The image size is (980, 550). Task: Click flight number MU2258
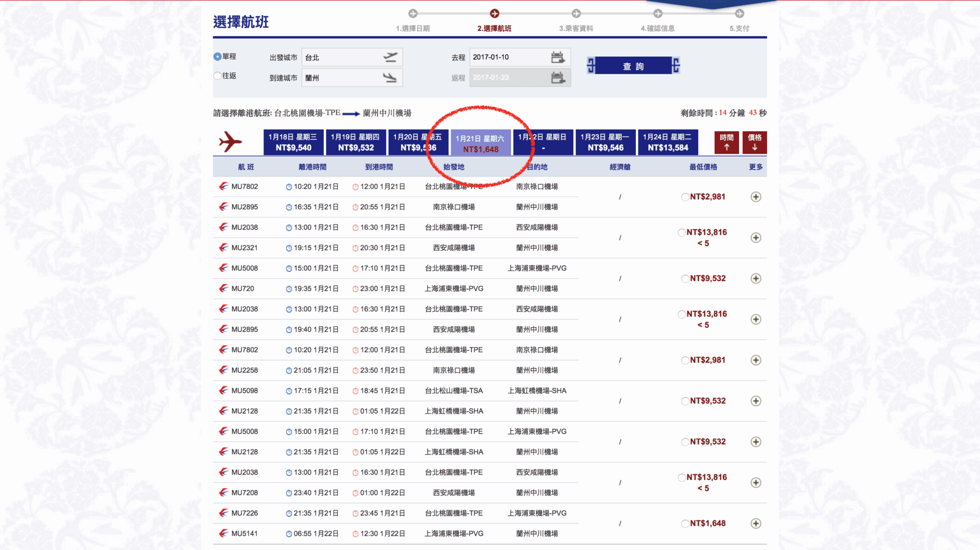[244, 370]
